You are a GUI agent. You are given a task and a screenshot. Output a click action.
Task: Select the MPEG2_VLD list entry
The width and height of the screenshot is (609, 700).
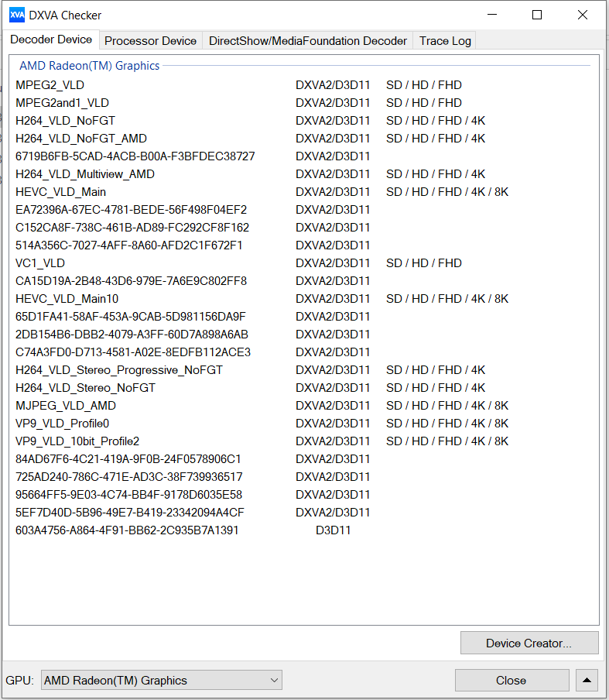coord(50,85)
